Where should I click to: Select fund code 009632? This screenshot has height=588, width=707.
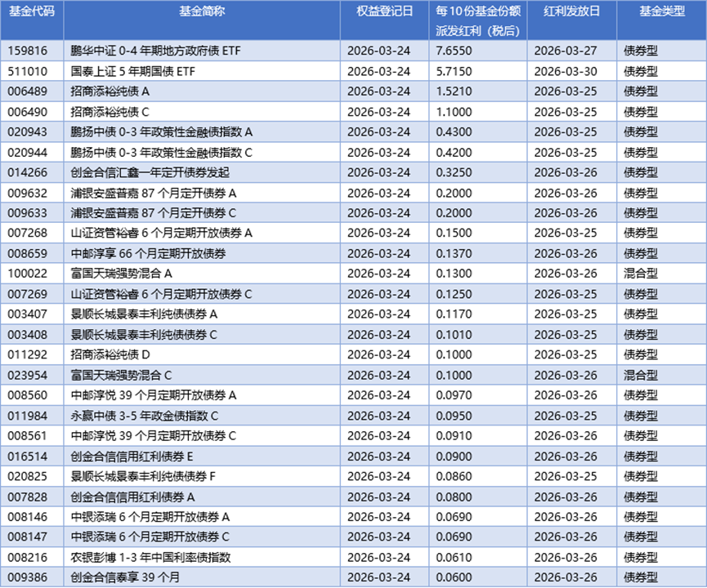(x=28, y=194)
